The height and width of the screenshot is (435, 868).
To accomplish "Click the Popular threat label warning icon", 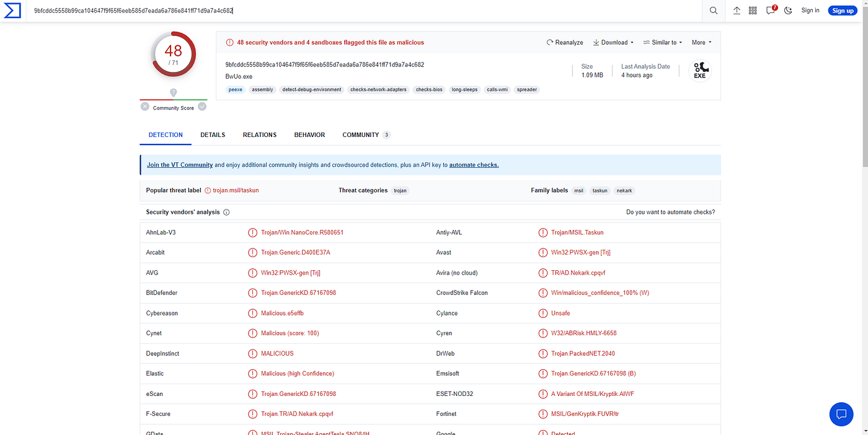I will click(208, 190).
